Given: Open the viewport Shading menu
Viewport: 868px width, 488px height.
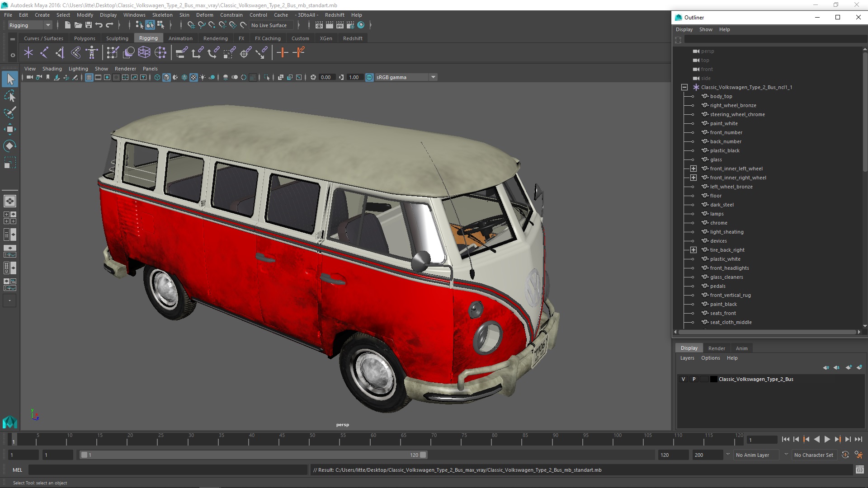Looking at the screenshot, I should [x=52, y=69].
